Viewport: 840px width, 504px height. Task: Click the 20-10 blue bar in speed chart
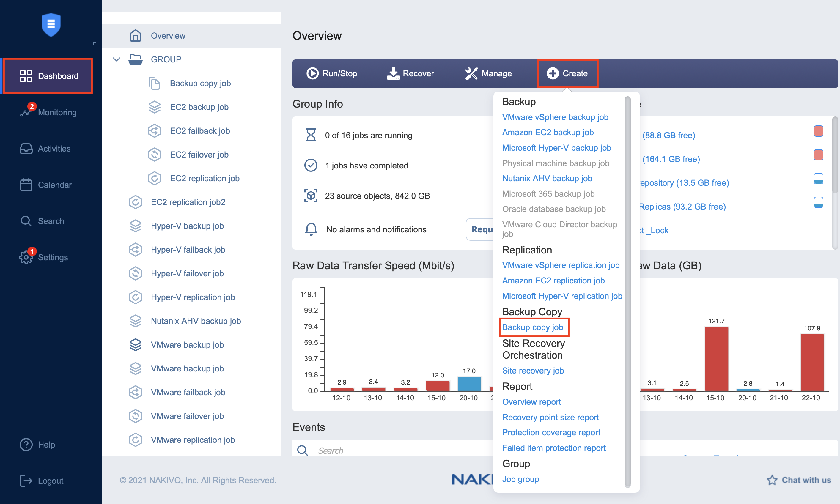pyautogui.click(x=469, y=384)
